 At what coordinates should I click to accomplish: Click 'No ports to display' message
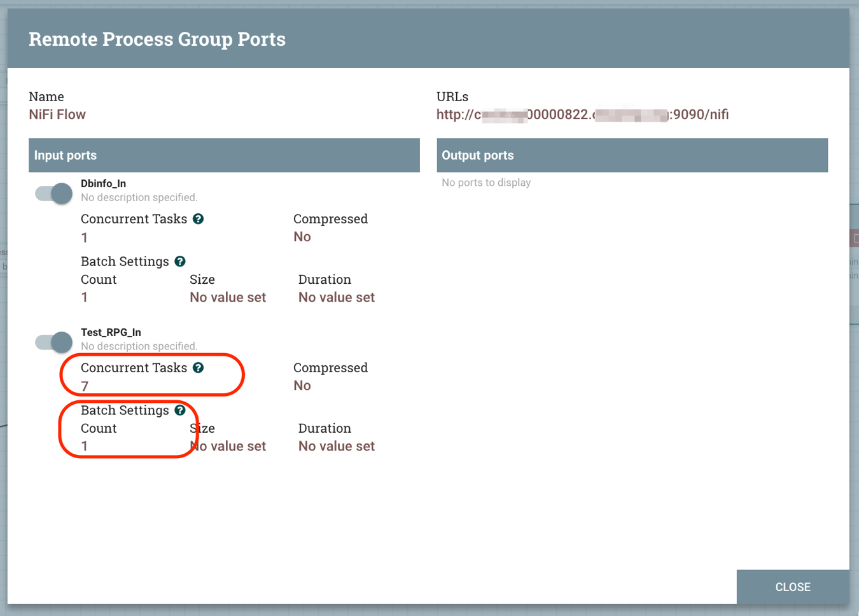[485, 183]
